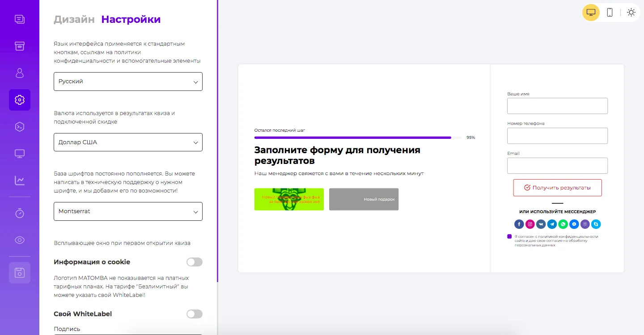Click the floppy disk save icon
The width and height of the screenshot is (644, 335).
click(x=20, y=273)
